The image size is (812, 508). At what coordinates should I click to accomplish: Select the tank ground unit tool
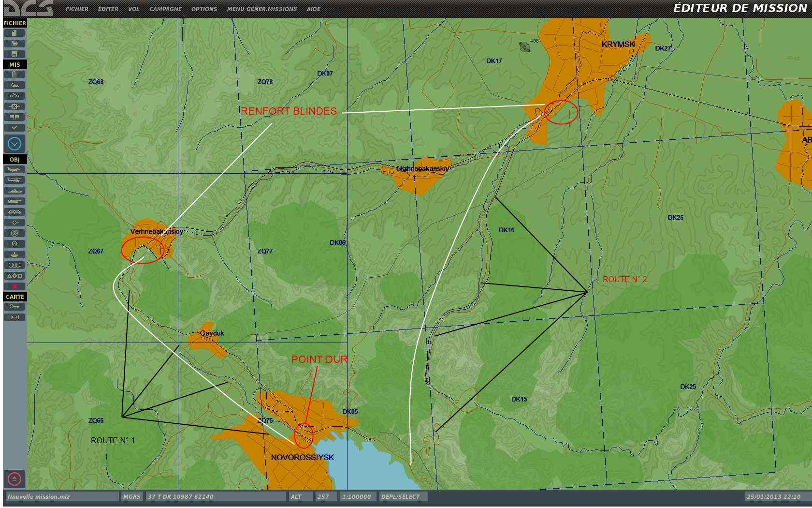[x=14, y=201]
